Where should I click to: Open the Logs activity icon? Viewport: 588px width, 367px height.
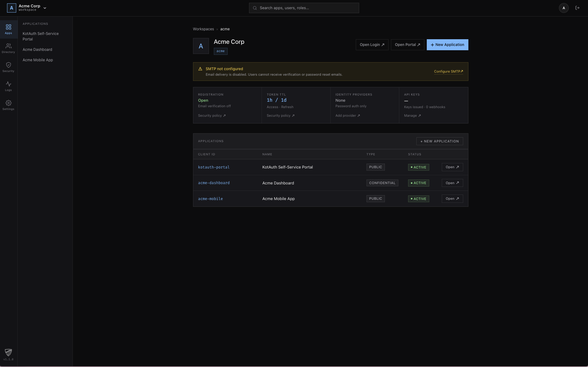(x=9, y=86)
